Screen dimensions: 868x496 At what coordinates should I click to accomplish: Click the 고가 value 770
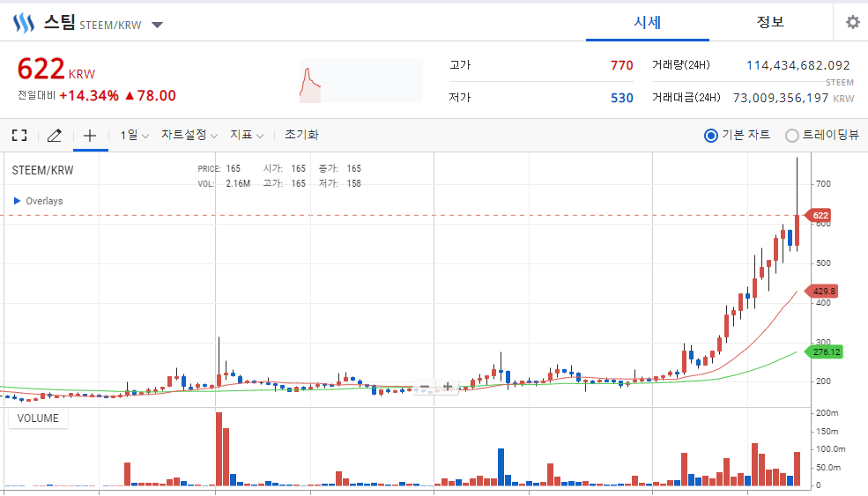point(621,65)
